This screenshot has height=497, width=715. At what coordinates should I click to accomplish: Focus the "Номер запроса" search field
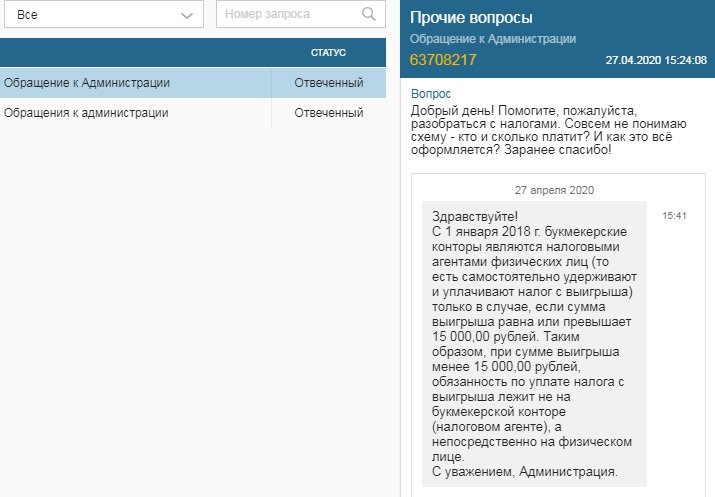[x=288, y=15]
